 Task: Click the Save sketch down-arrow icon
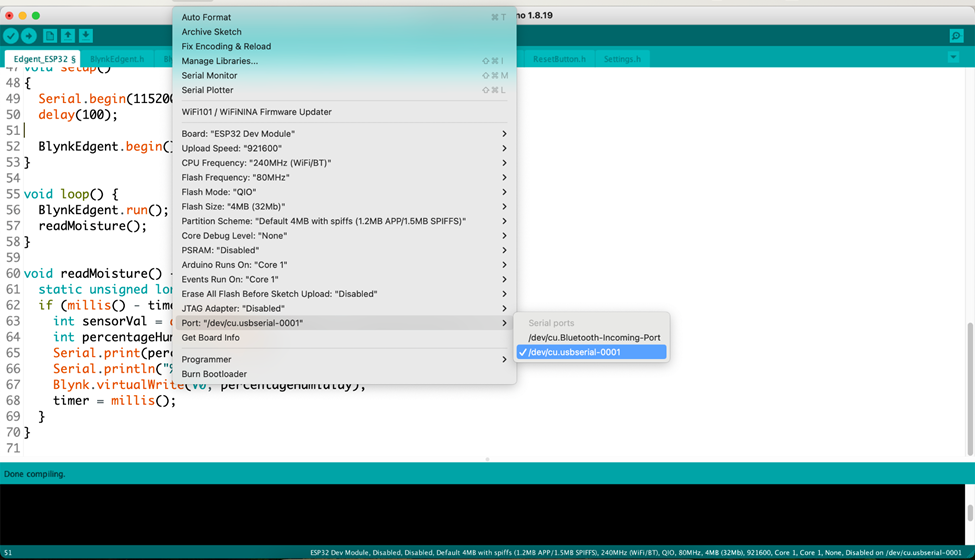tap(86, 36)
